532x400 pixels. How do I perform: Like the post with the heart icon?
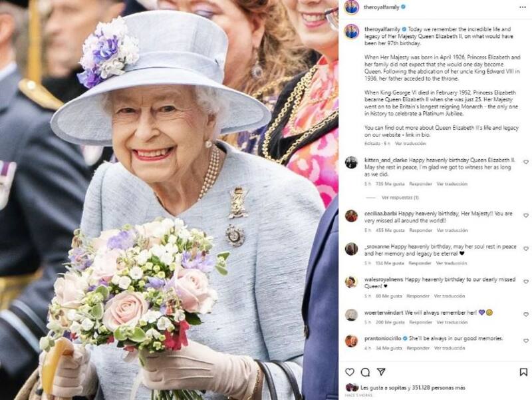(x=350, y=372)
